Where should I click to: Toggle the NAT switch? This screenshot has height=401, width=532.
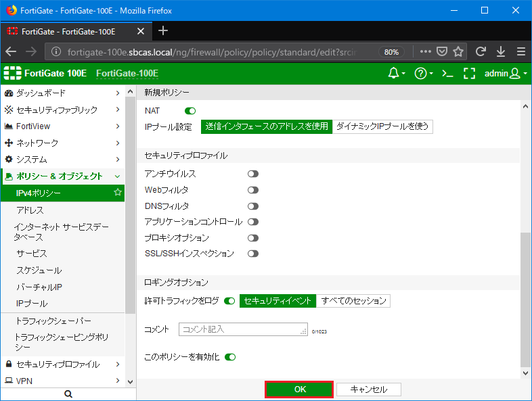coord(190,111)
